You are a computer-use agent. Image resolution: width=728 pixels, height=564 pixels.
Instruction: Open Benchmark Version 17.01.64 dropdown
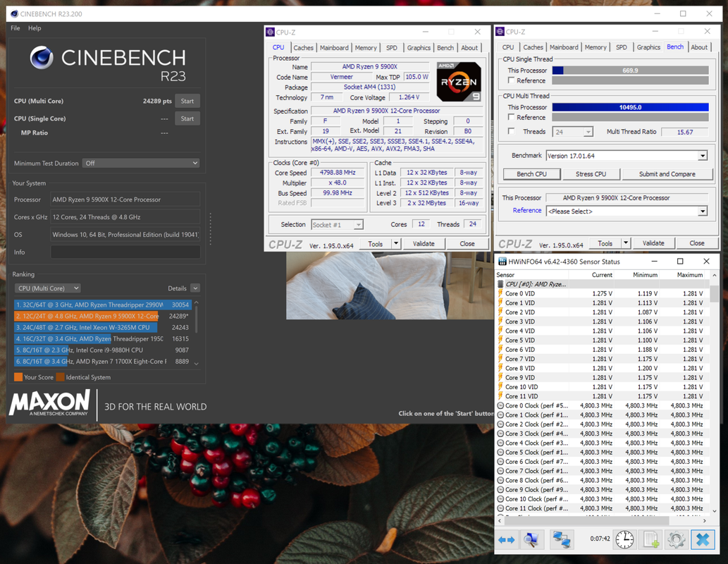coord(627,156)
